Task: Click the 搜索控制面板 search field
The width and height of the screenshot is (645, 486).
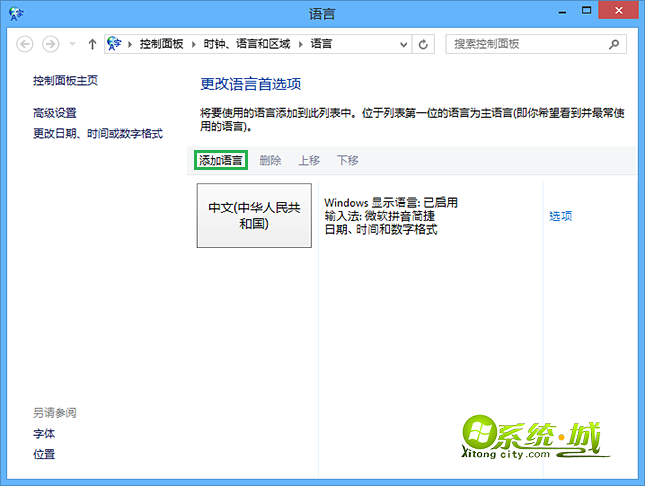Action: tap(525, 45)
